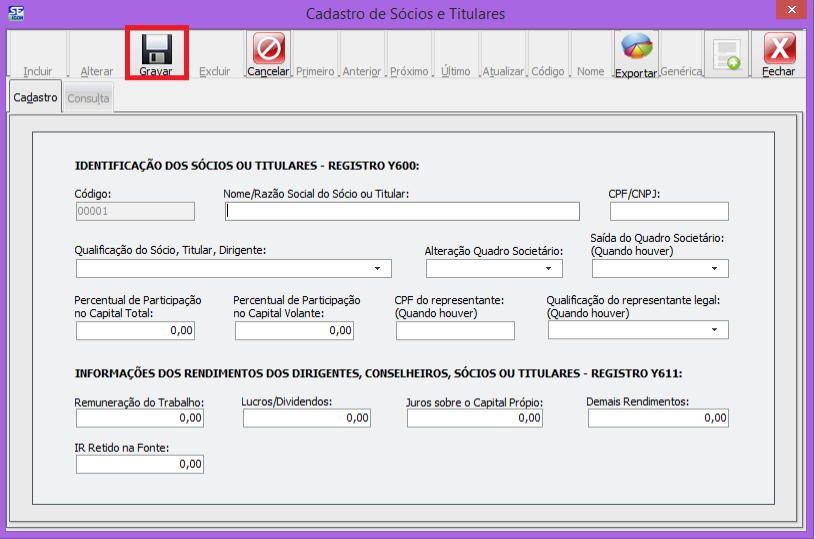Switch to the Consulta tab
815x539 pixels.
pyautogui.click(x=88, y=99)
